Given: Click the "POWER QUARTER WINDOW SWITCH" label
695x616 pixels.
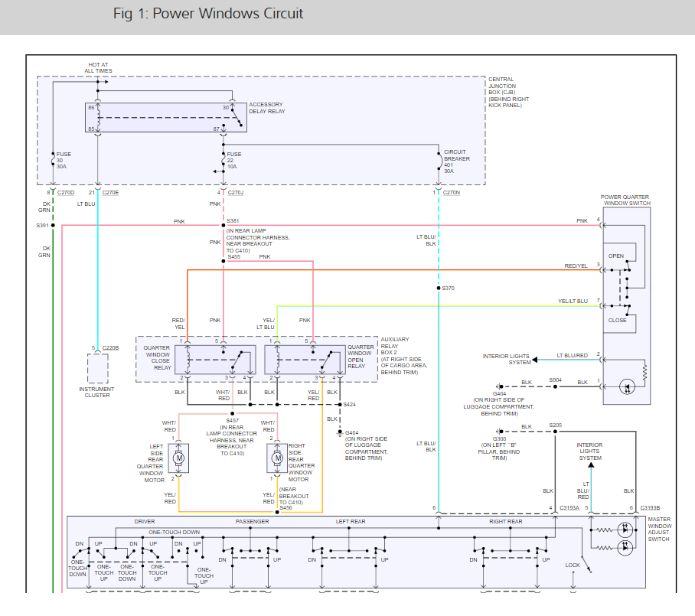Looking at the screenshot, I should (x=626, y=200).
